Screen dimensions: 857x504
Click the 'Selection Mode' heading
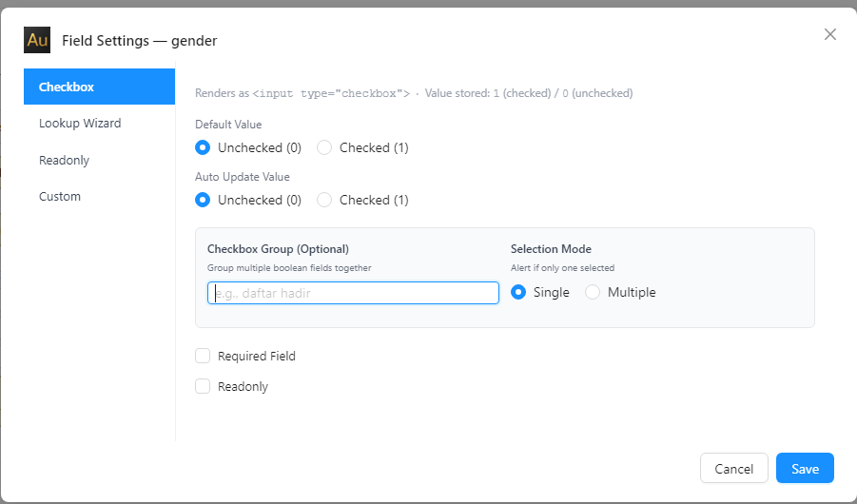551,249
